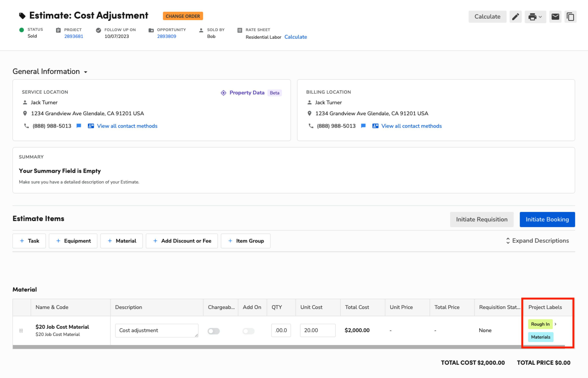Image resolution: width=588 pixels, height=378 pixels.
Task: Expand the Rough In label chevron
Action: pos(555,324)
